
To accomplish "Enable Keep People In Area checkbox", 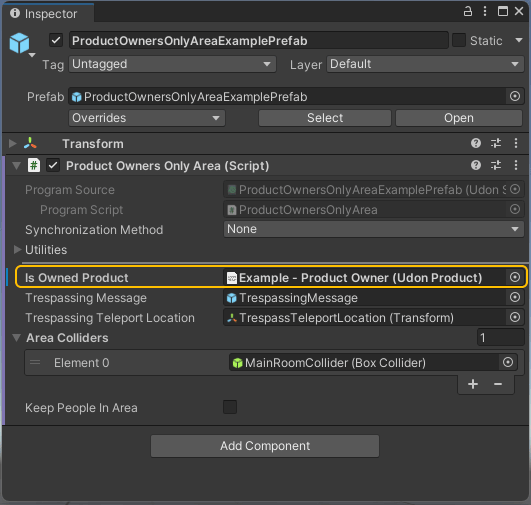I will tap(230, 407).
